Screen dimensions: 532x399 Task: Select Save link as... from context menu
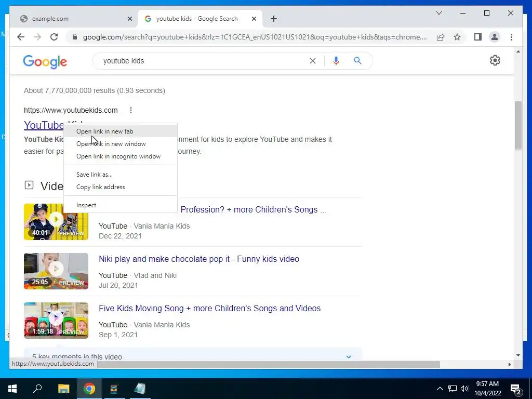click(x=121, y=175)
